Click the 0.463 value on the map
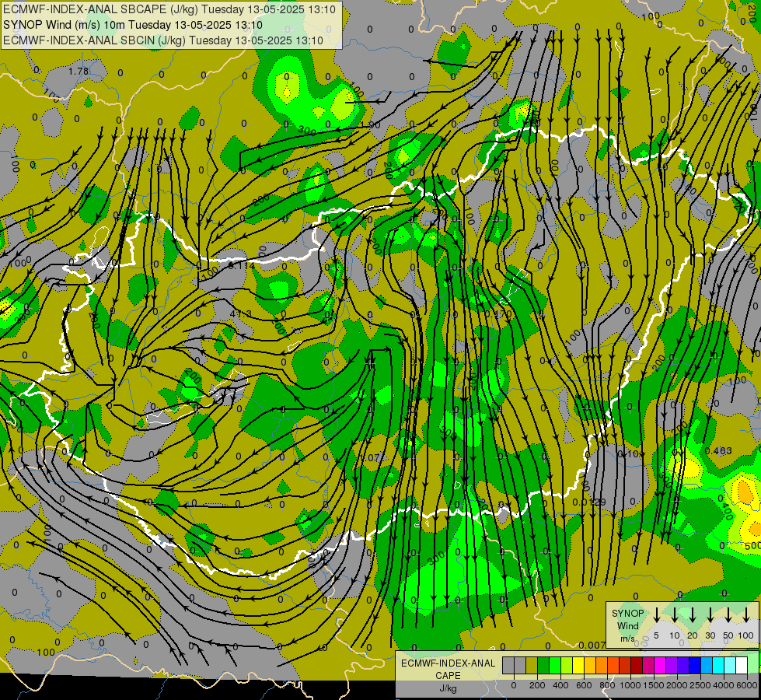 pyautogui.click(x=718, y=451)
